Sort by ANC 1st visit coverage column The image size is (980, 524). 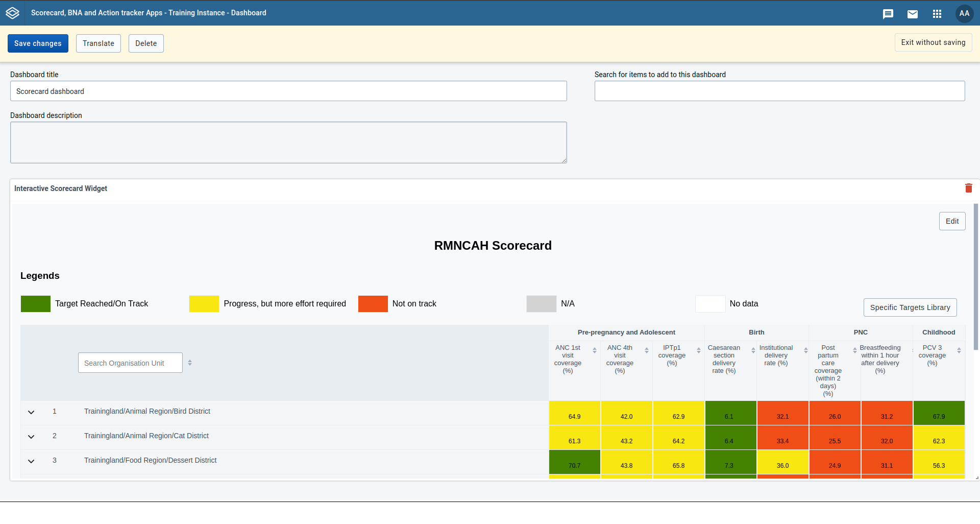[595, 350]
